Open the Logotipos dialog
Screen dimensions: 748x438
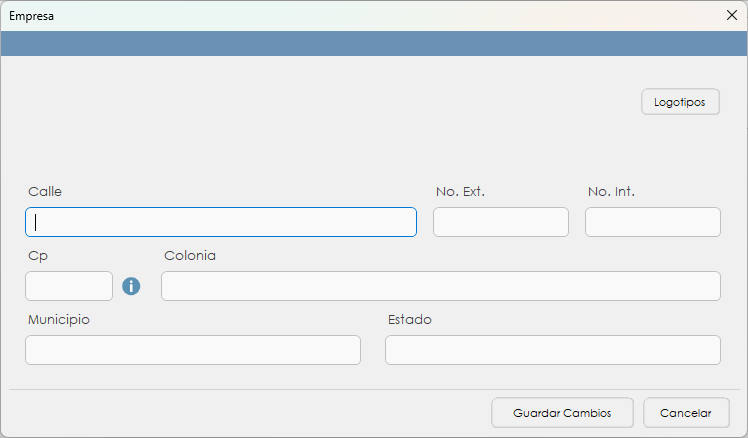tap(680, 102)
